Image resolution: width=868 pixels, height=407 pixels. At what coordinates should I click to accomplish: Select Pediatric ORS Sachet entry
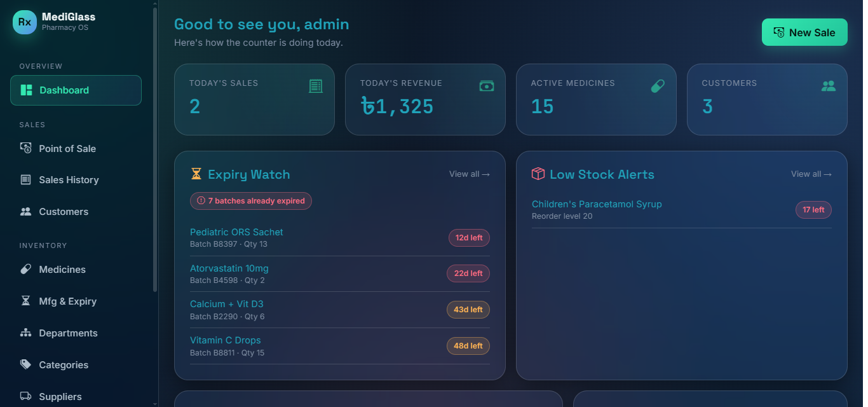point(340,238)
